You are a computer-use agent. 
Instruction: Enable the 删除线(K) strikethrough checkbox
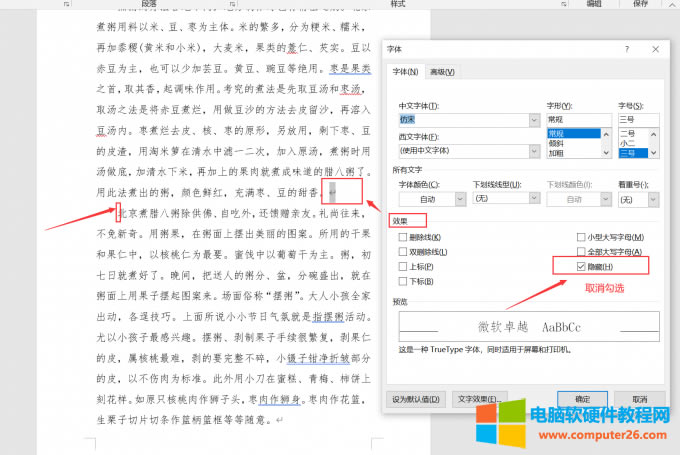[x=402, y=237]
